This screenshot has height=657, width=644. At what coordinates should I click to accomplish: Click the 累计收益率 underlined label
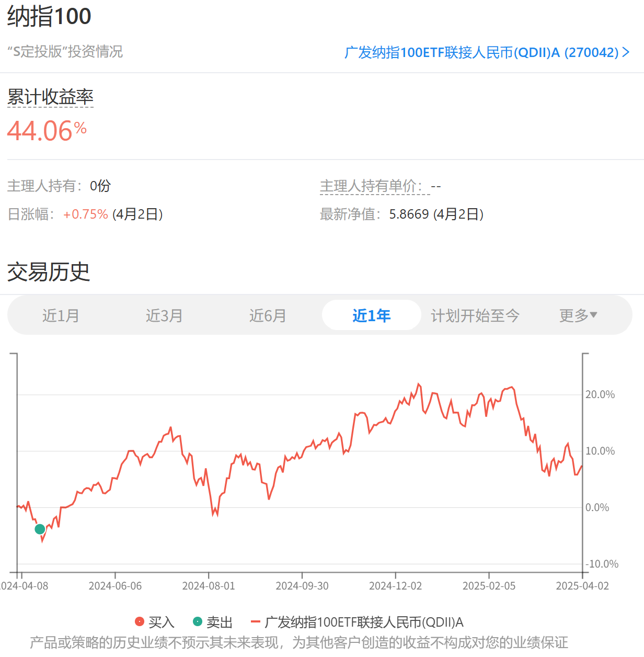pos(50,97)
